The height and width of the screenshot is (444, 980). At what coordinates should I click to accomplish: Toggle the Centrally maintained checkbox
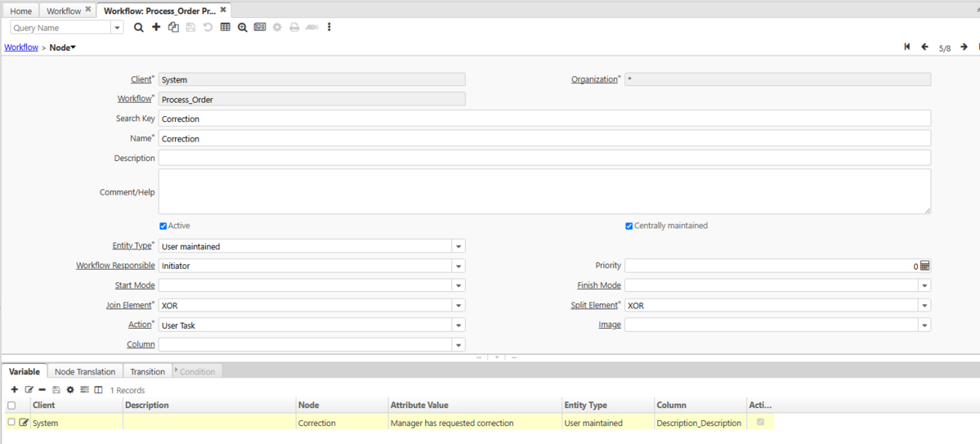[629, 226]
